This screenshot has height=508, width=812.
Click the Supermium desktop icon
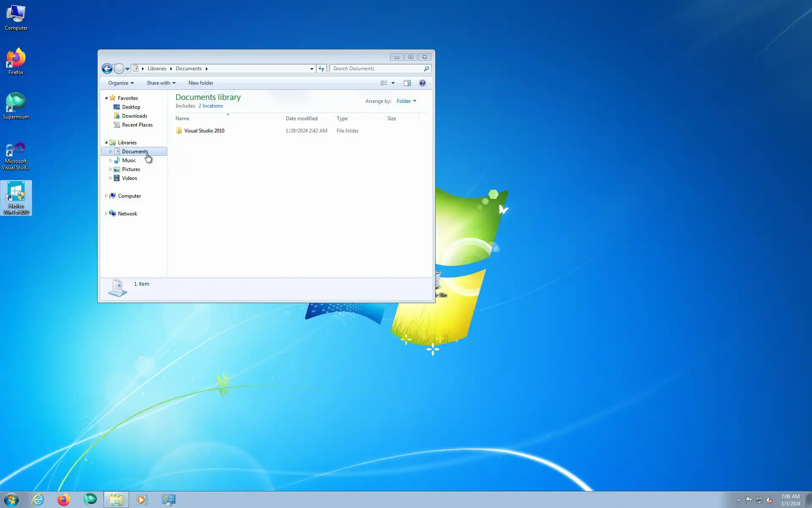point(16,106)
